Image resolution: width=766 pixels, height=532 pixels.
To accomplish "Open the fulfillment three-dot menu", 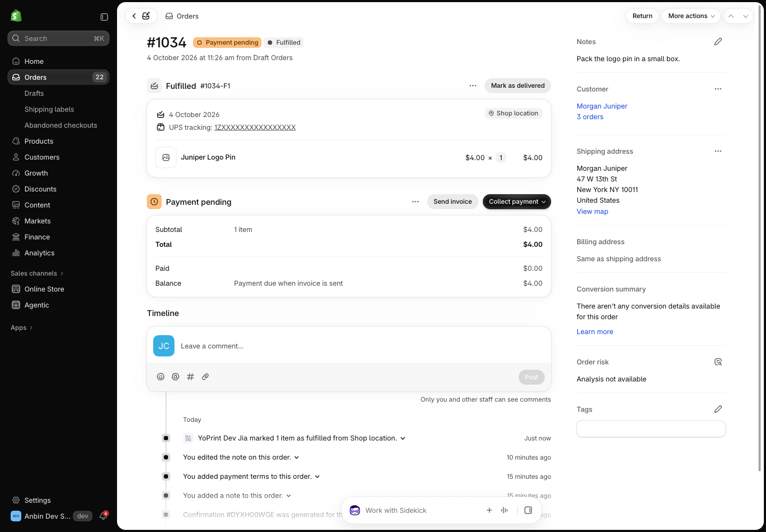I will pyautogui.click(x=473, y=86).
